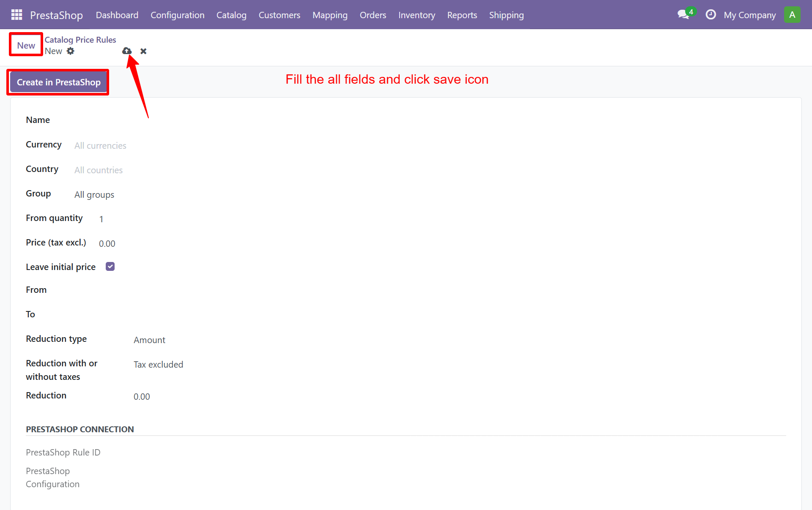Click inside the Name input field
Screen dimensions: 812x510
[169, 120]
